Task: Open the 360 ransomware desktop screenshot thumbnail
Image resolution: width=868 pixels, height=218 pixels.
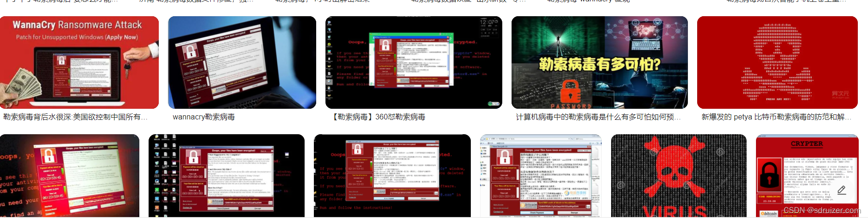Action: click(x=413, y=62)
